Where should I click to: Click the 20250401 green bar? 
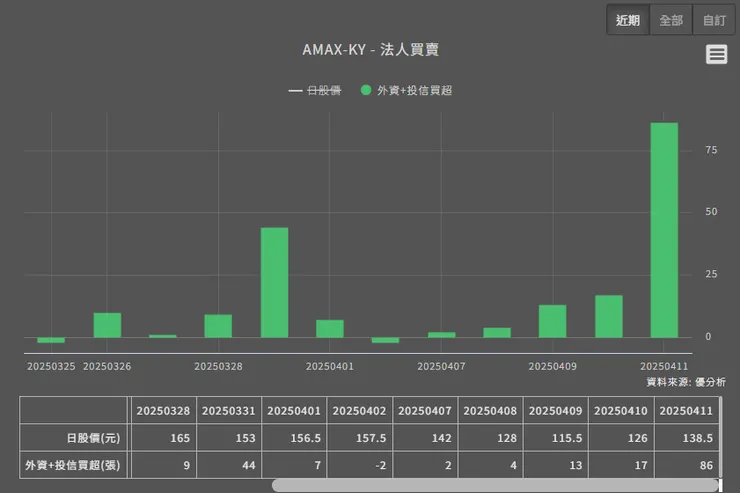point(330,328)
